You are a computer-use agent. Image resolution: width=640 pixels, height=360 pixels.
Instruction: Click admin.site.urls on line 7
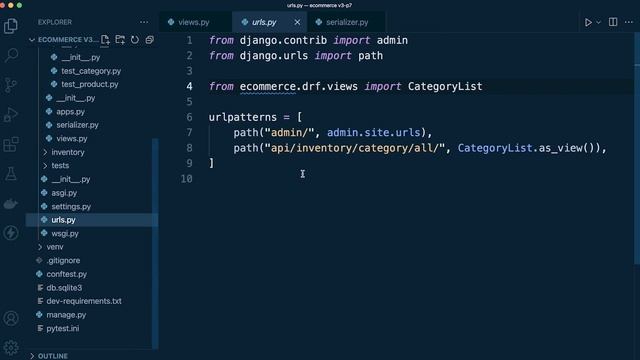pos(373,133)
